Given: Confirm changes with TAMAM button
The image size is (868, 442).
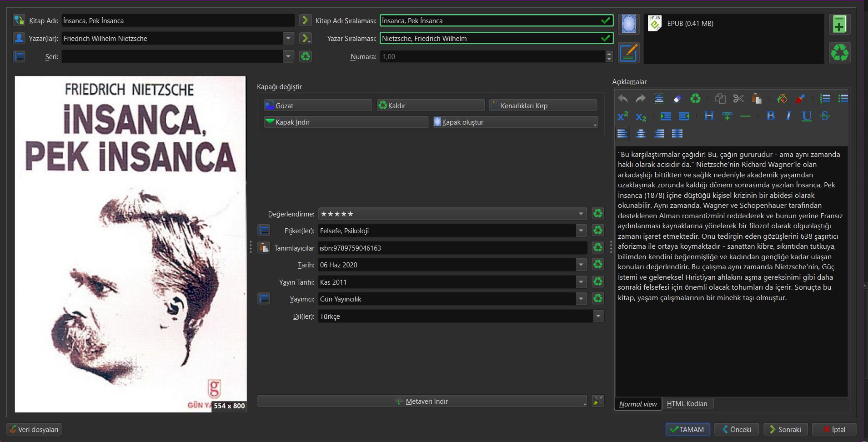Looking at the screenshot, I should point(687,429).
